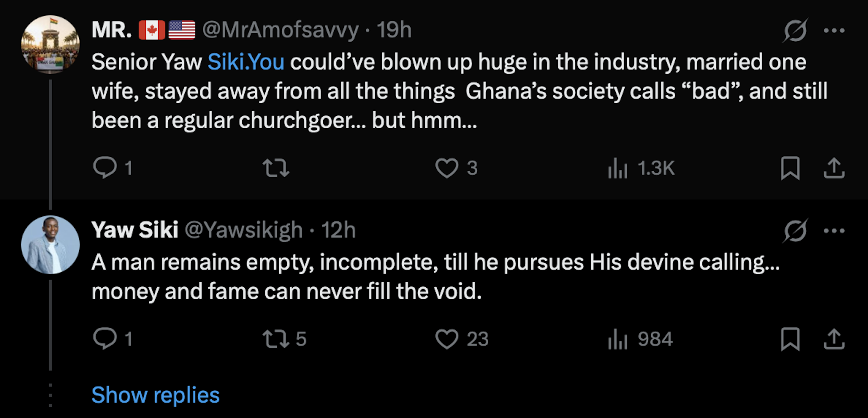Repost Yaw Siki's tweet
This screenshot has width=868, height=418.
pos(276,339)
